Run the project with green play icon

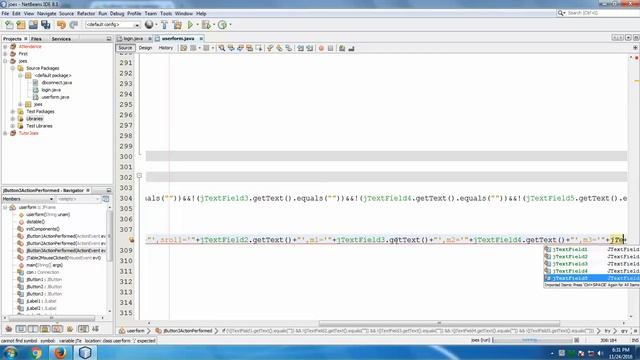190,25
